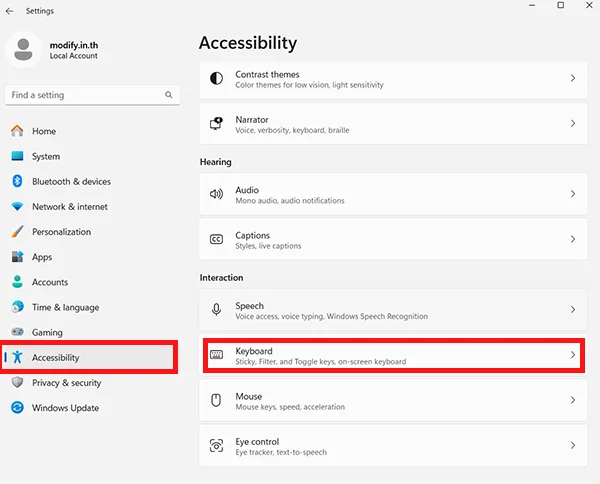Open Windows Update section
The image size is (600, 484).
(65, 408)
